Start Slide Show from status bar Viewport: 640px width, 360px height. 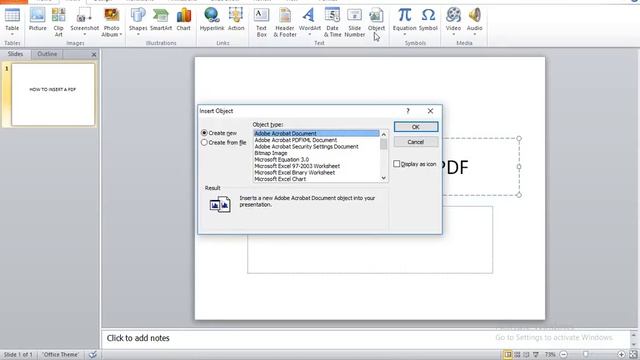coord(536,355)
